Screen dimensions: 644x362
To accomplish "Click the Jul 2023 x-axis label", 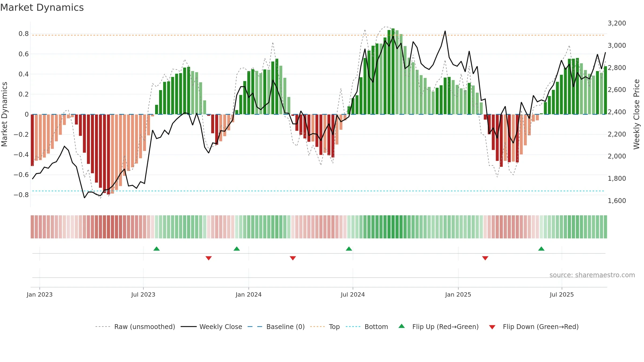I will click(x=143, y=294).
